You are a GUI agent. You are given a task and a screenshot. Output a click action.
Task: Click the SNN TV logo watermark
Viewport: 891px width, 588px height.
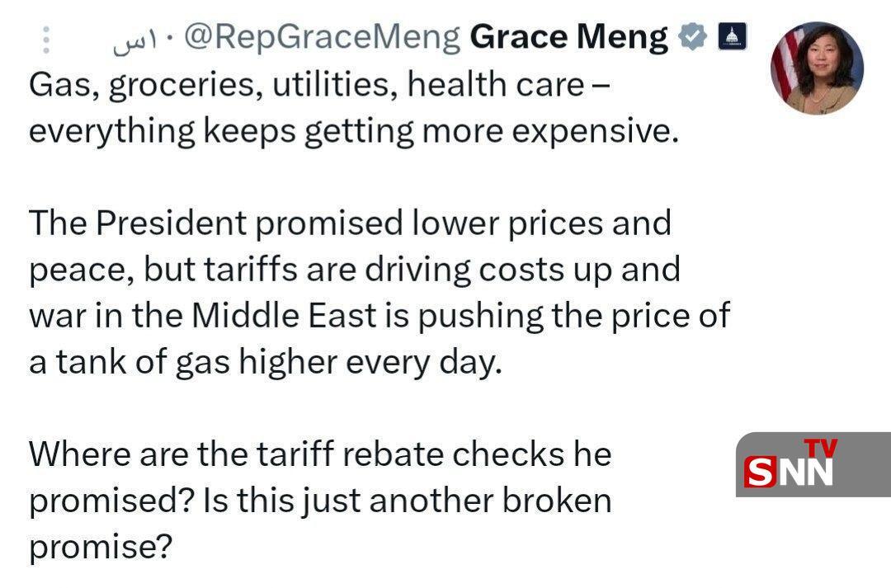pyautogui.click(x=812, y=464)
